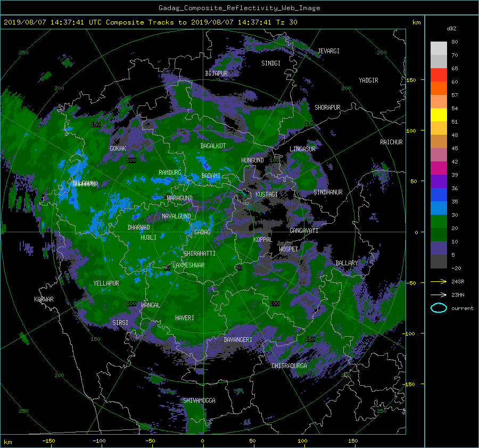Click the YADGIR city label
Screen dimensions: 479x448
coord(368,80)
